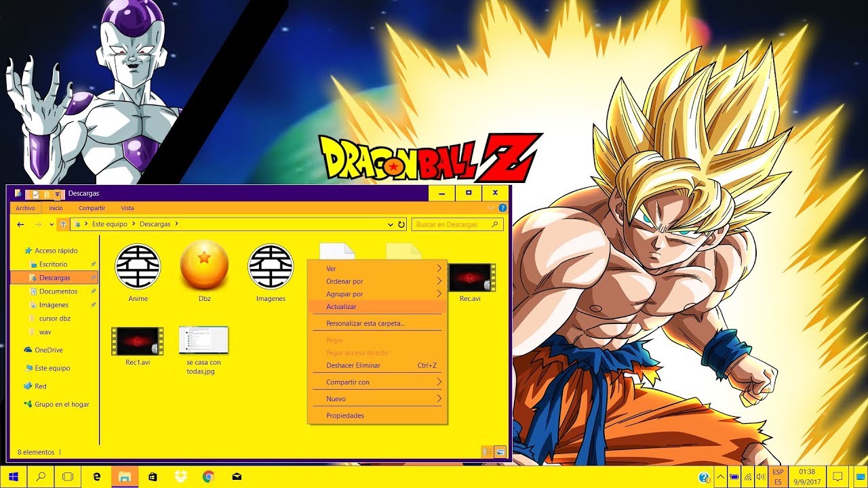Select Red in navigation pane
Image resolution: width=868 pixels, height=488 pixels.
[x=40, y=386]
